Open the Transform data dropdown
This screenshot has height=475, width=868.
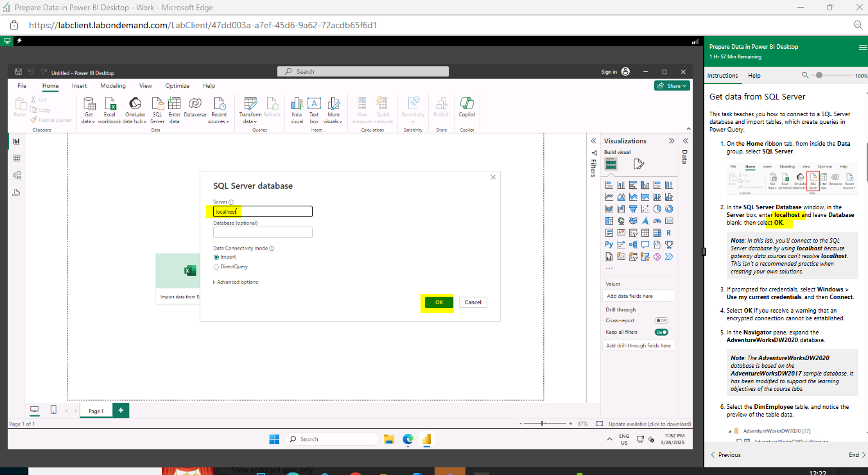250,110
